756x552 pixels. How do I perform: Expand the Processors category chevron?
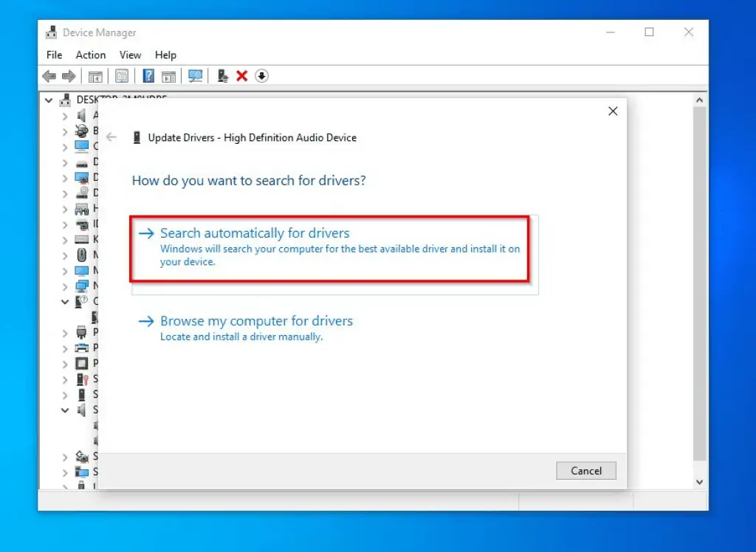(65, 364)
